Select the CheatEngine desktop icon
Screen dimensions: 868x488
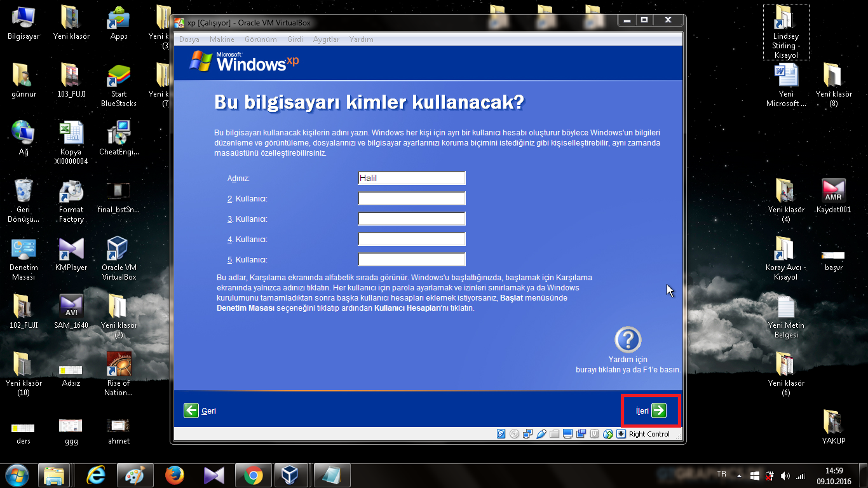pos(119,139)
